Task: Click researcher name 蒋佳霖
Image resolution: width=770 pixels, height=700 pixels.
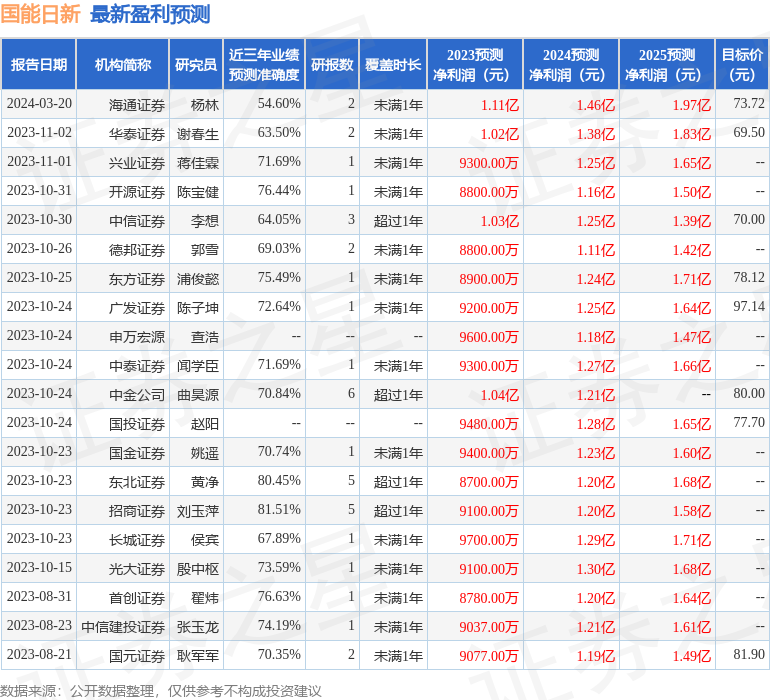Action: 198,163
